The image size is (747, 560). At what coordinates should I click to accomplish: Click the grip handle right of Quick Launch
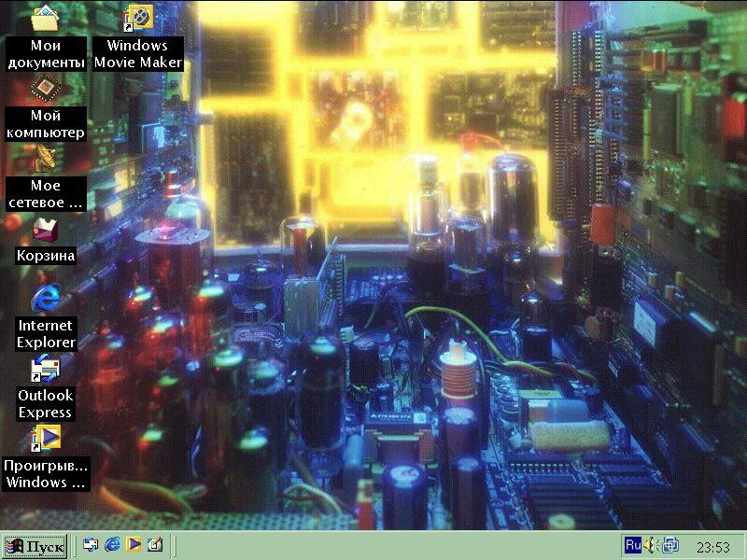pyautogui.click(x=174, y=545)
